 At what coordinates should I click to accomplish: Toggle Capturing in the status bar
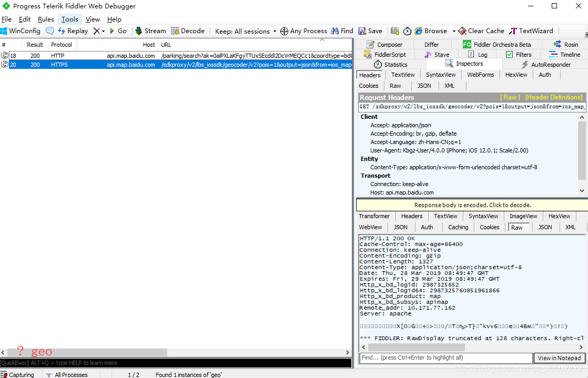click(x=17, y=375)
